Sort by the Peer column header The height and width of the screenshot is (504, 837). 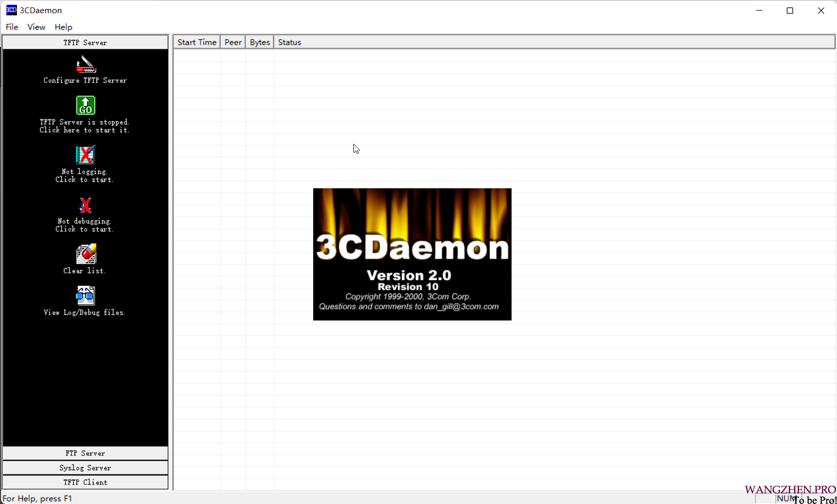pyautogui.click(x=233, y=42)
